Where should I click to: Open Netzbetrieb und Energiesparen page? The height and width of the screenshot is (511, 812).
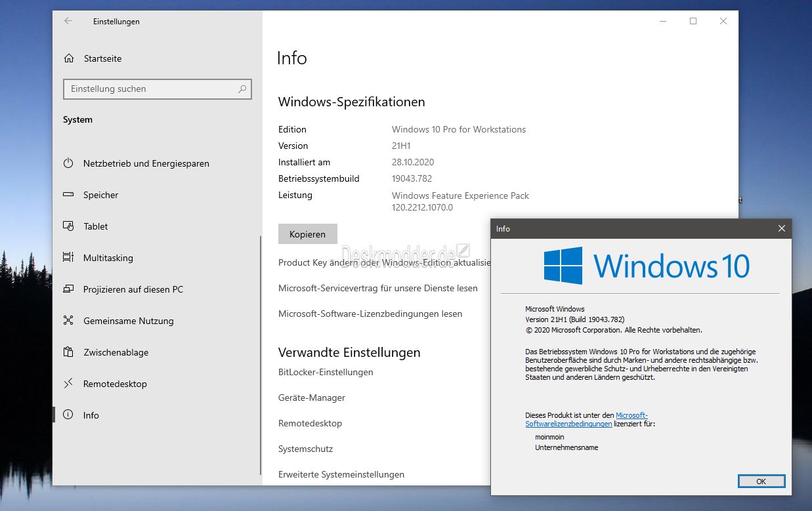click(x=146, y=163)
